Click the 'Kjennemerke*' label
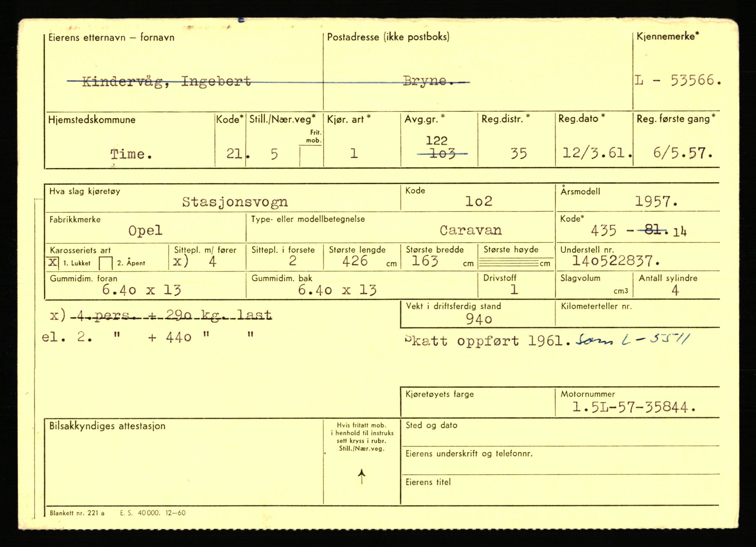Image resolution: width=756 pixels, height=547 pixels. [x=668, y=37]
